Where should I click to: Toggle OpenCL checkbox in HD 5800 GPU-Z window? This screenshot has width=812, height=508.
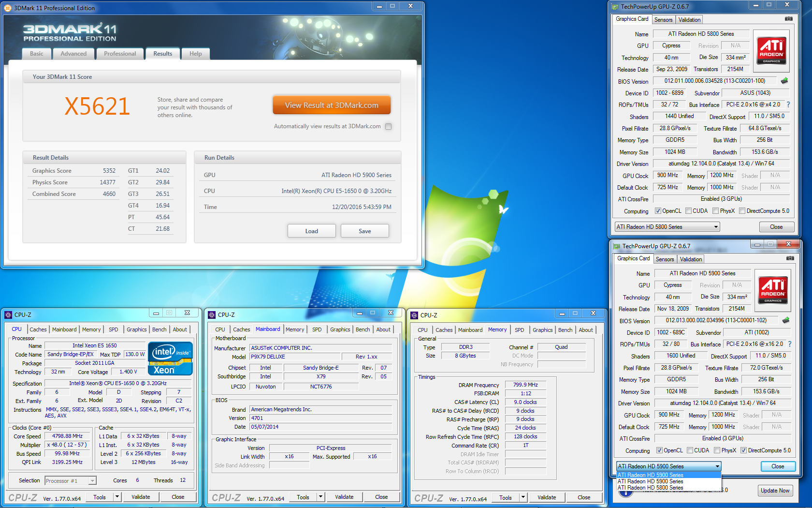658,211
